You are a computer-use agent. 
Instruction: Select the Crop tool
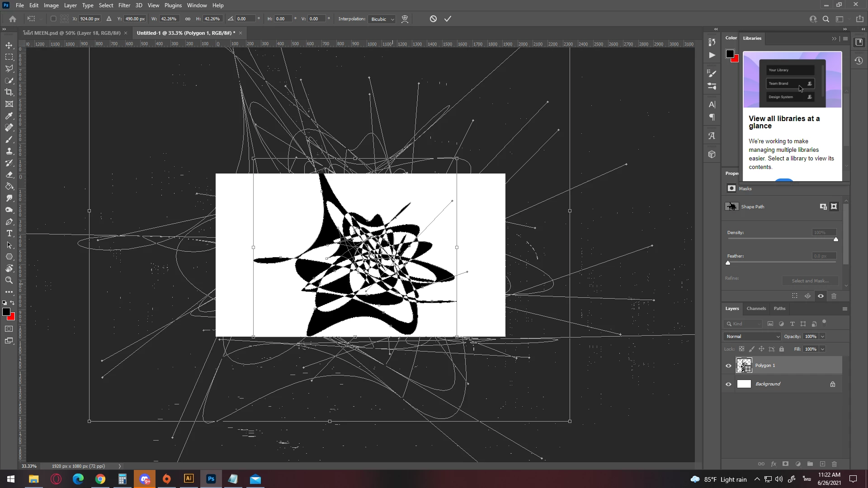click(x=9, y=92)
